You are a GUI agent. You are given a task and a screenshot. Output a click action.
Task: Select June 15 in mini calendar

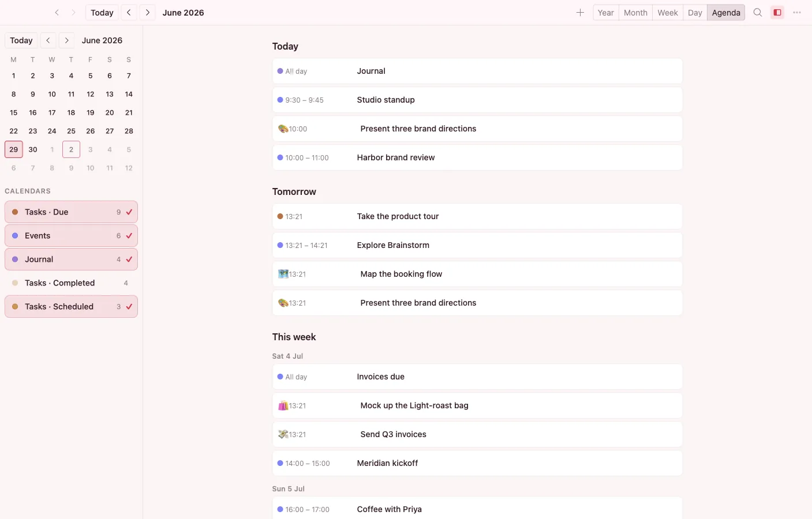(x=14, y=112)
